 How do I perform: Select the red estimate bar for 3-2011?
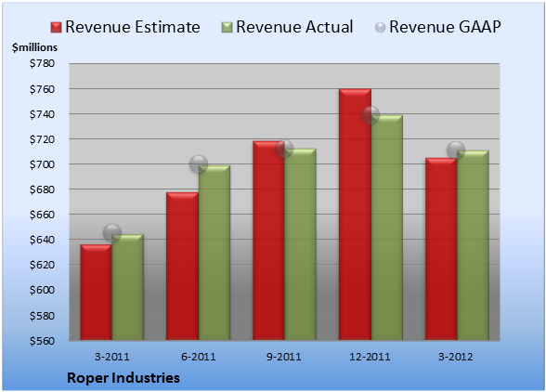(97, 293)
